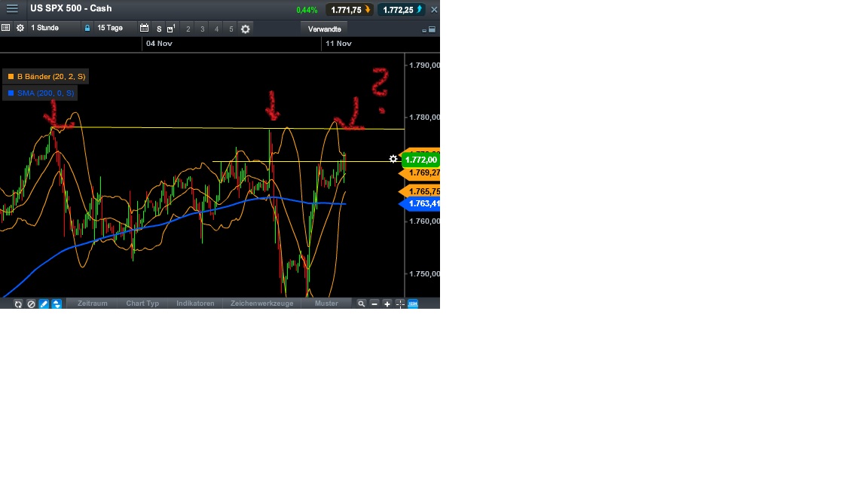The height and width of the screenshot is (488, 868).
Task: Open the Chart Typ menu
Action: point(142,303)
